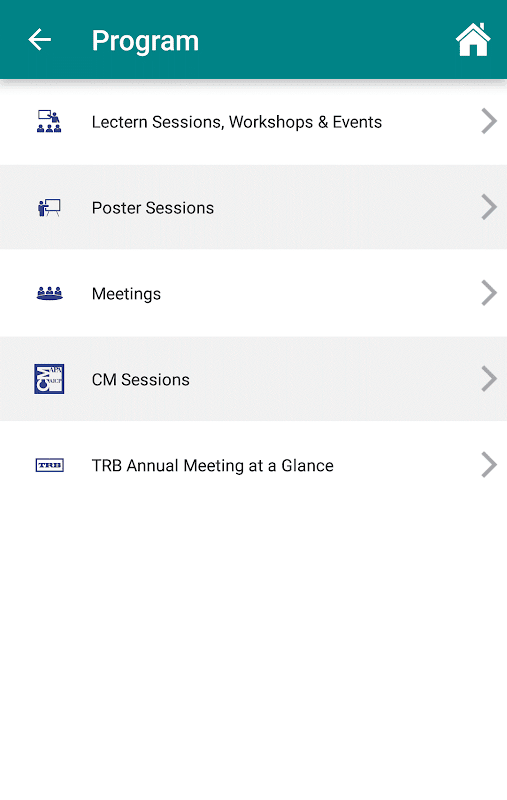Expand Meetings row chevron
Screen dimensions: 507x800
489,293
